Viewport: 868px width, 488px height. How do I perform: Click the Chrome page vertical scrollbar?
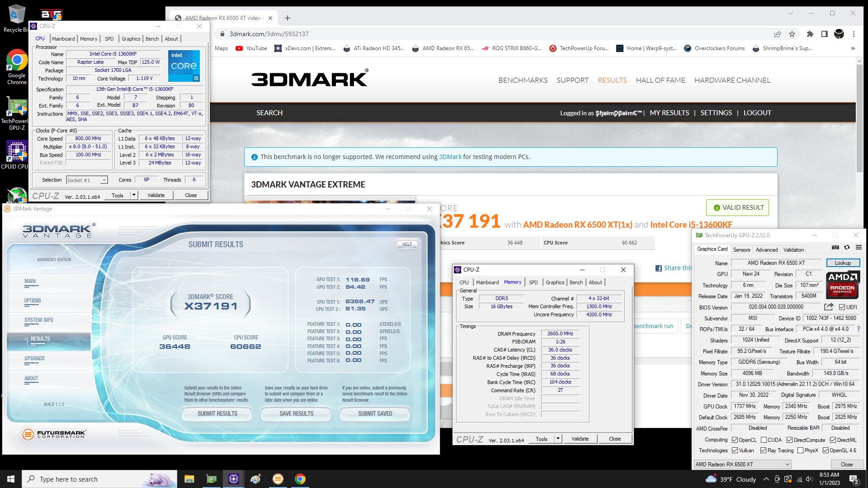[x=860, y=117]
